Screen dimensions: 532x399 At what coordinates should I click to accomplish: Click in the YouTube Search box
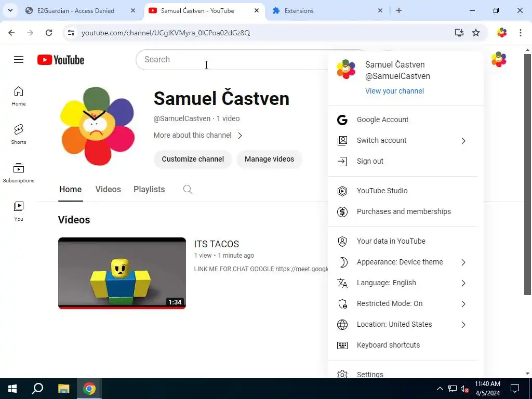click(235, 60)
